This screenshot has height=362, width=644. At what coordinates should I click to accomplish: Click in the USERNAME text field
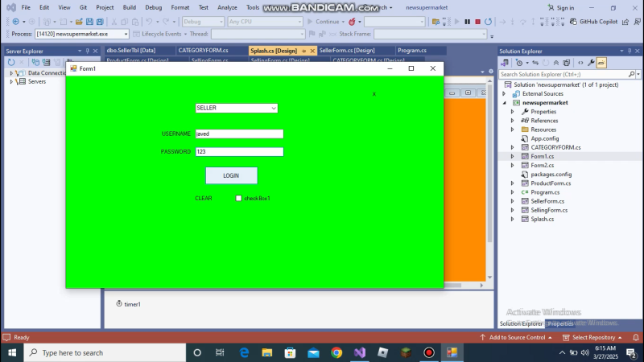click(239, 134)
